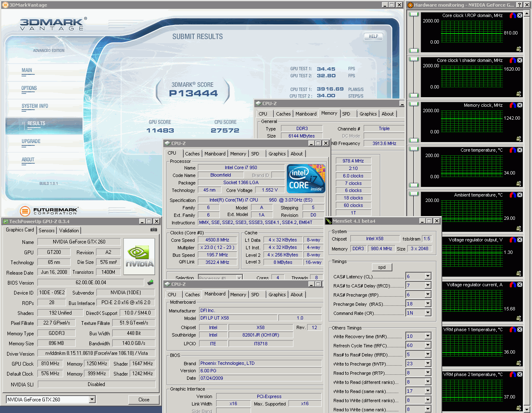
Task: Open OPTIONS in 3DMark Vantage sidebar
Action: tap(29, 88)
